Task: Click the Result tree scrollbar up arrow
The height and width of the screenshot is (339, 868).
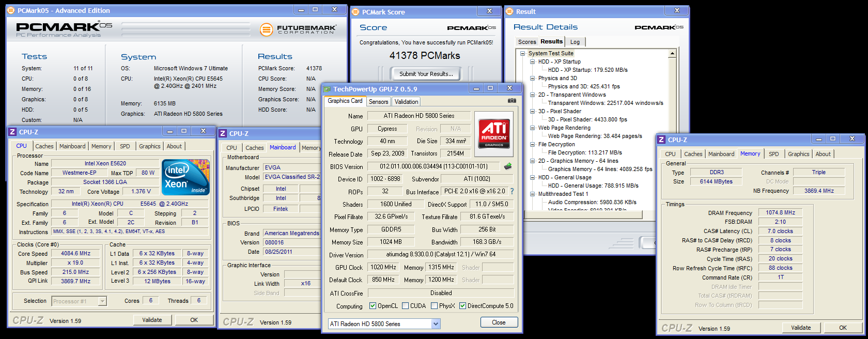Action: coord(672,53)
